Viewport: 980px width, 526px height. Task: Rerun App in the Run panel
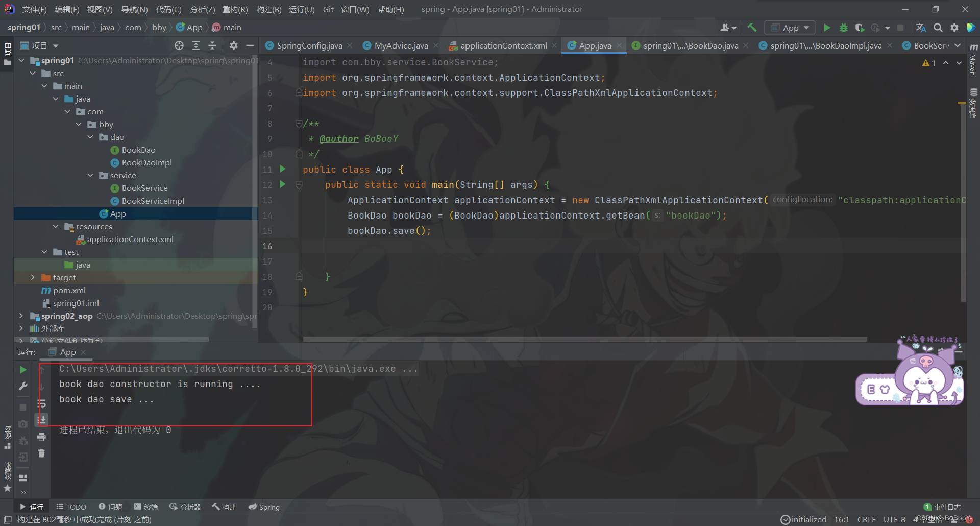pos(23,369)
